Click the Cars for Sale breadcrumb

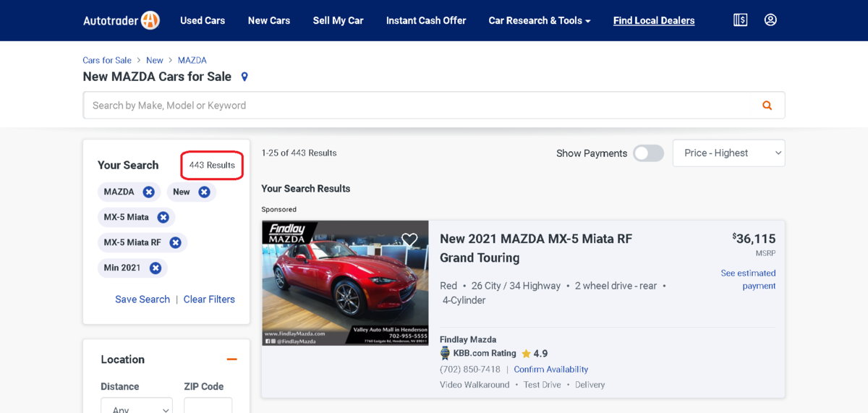click(x=107, y=60)
